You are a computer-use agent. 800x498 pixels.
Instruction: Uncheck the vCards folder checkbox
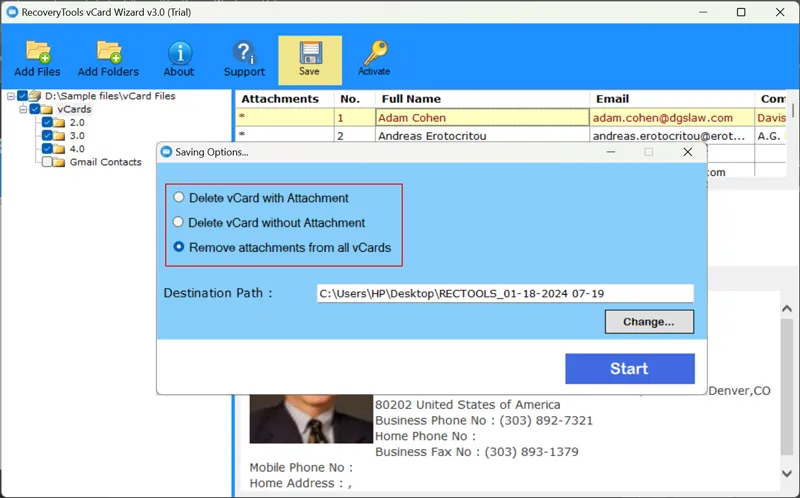tap(35, 109)
